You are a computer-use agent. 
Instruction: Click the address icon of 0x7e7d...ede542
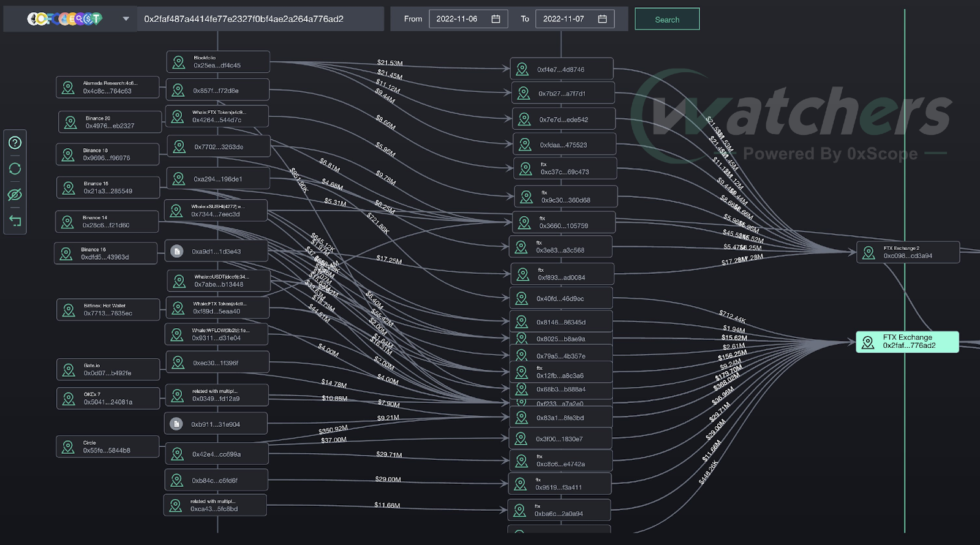tap(524, 119)
